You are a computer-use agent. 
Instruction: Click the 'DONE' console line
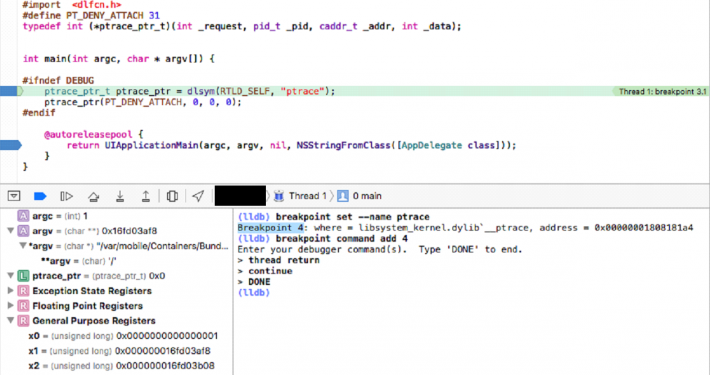tap(254, 282)
